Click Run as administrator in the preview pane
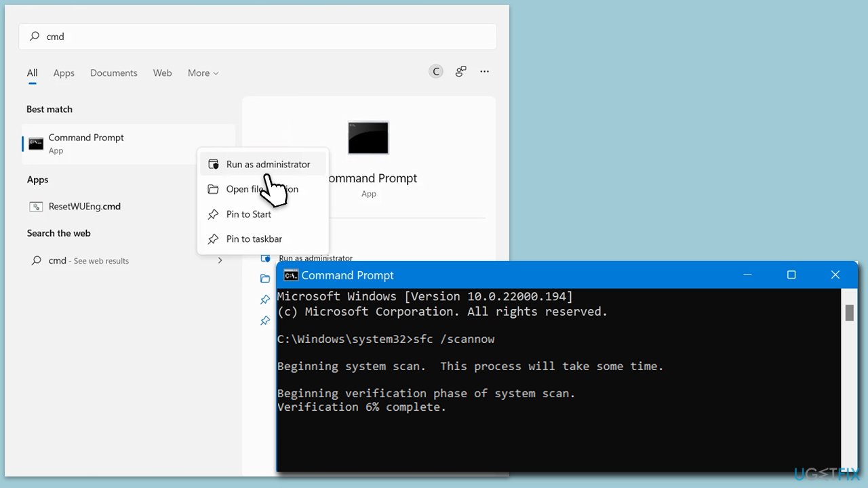868x488 pixels. point(316,258)
